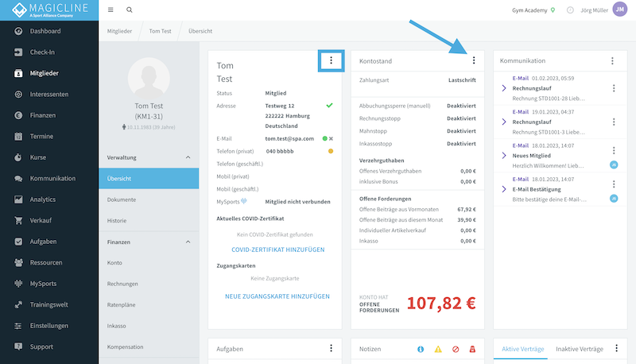
Task: Expand the Neues Mitglied e-mail entry
Action: (x=504, y=155)
